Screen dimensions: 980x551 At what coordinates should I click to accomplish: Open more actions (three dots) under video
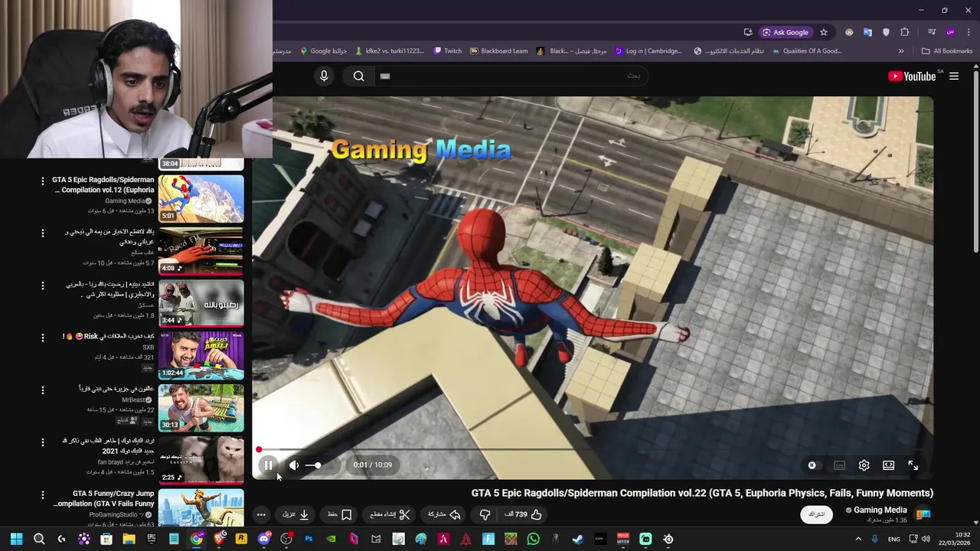click(x=261, y=514)
